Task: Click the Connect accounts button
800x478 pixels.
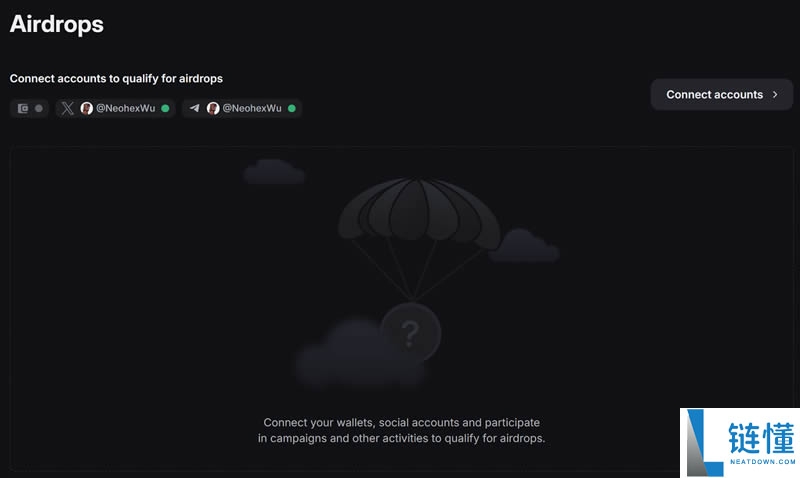Action: click(x=721, y=94)
